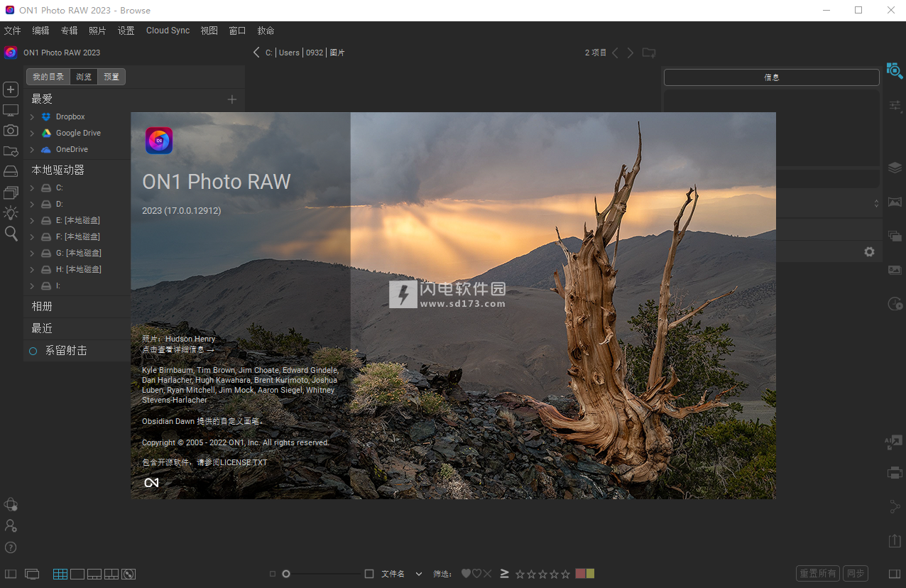This screenshot has height=588, width=906.
Task: Click the magnifier search icon in left sidebar
Action: coord(11,233)
